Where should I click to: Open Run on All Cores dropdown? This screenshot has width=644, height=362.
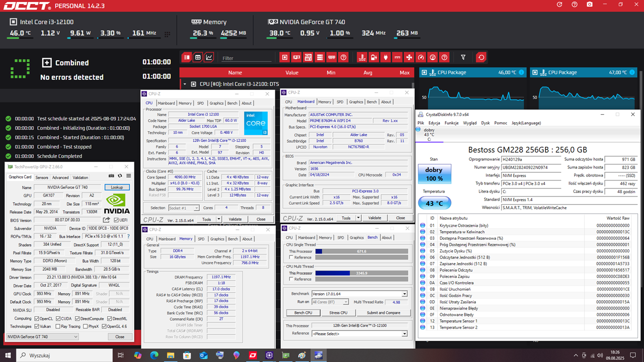click(x=330, y=302)
